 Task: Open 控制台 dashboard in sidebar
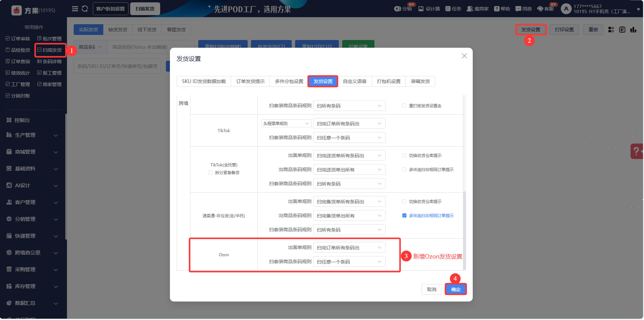click(x=22, y=120)
